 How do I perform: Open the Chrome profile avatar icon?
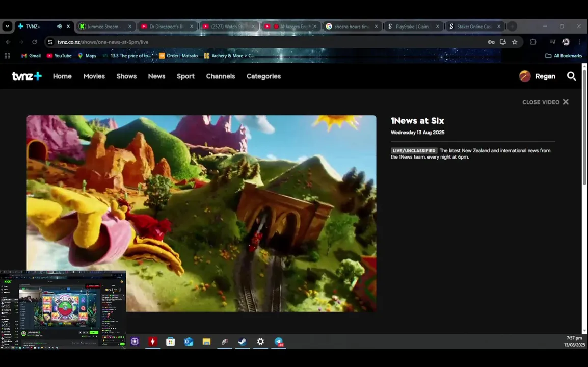[566, 42]
